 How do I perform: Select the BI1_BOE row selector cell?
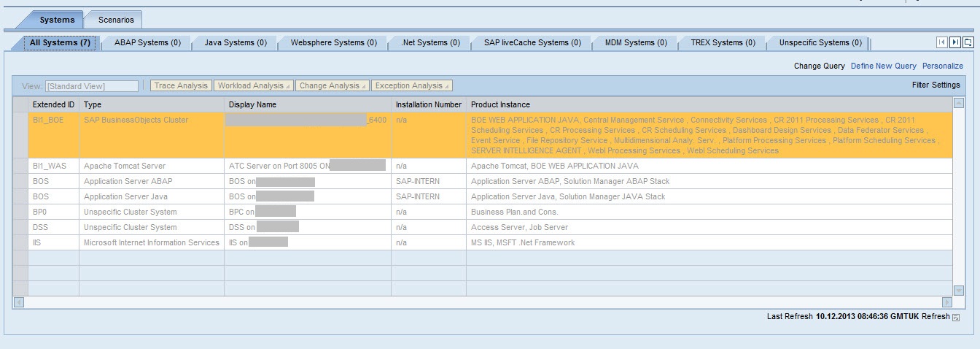coord(20,135)
